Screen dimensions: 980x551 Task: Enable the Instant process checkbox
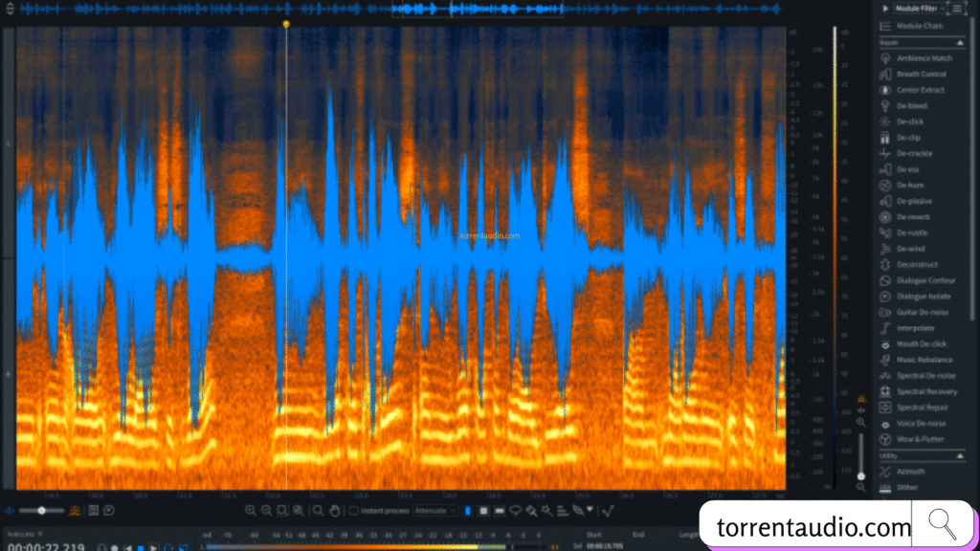354,511
